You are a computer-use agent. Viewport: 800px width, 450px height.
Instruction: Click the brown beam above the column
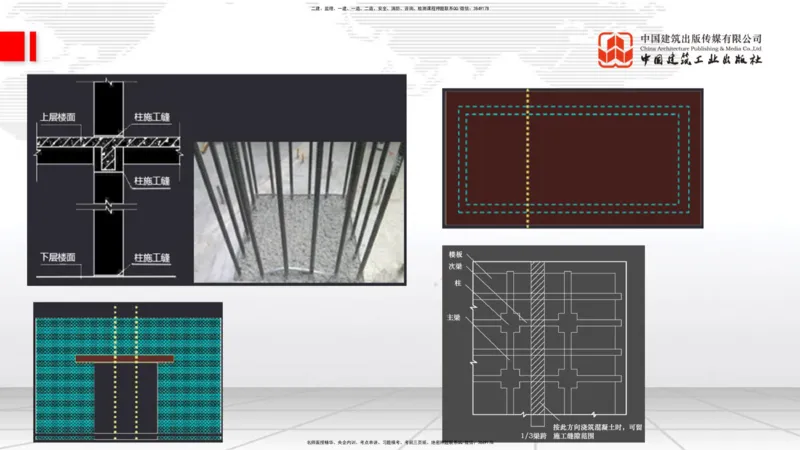point(125,358)
